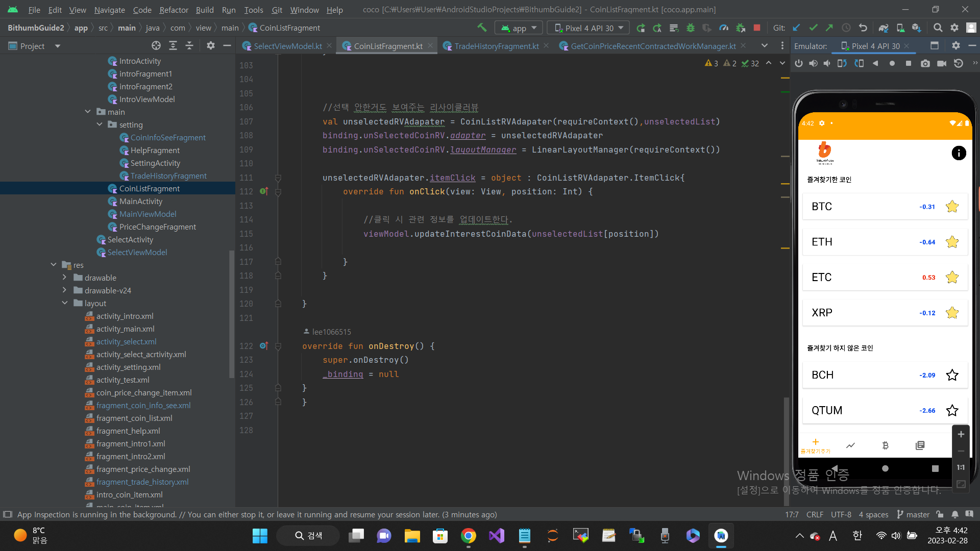This screenshot has height=551, width=980.
Task: Click Select Opened File target icon in Project panel
Action: [156, 46]
